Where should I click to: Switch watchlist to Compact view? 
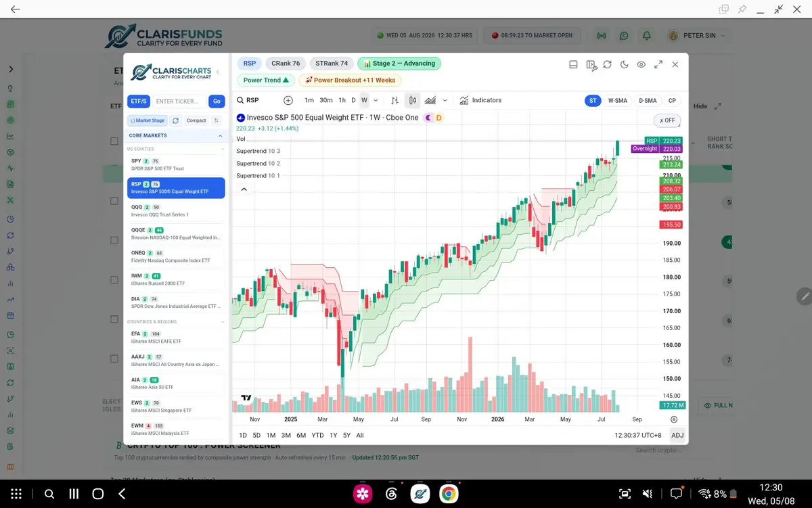(x=196, y=120)
